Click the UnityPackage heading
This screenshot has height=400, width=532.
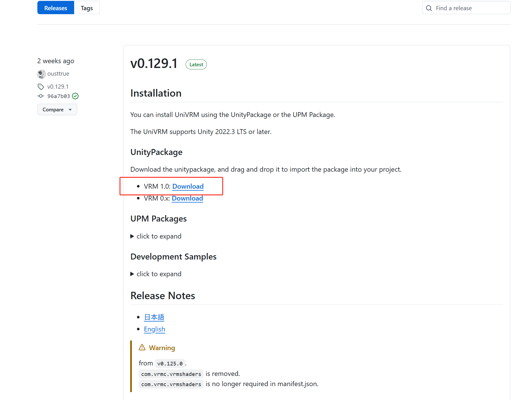[x=156, y=152]
